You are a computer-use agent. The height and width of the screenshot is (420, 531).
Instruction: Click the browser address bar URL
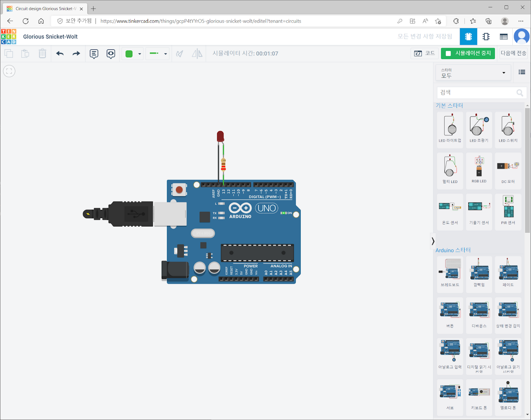click(x=201, y=21)
